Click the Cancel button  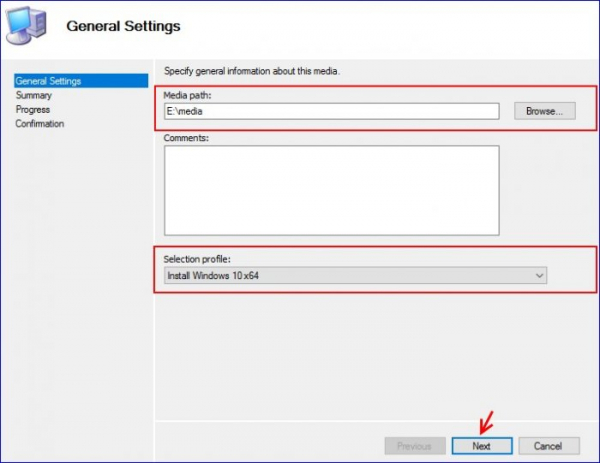(549, 446)
